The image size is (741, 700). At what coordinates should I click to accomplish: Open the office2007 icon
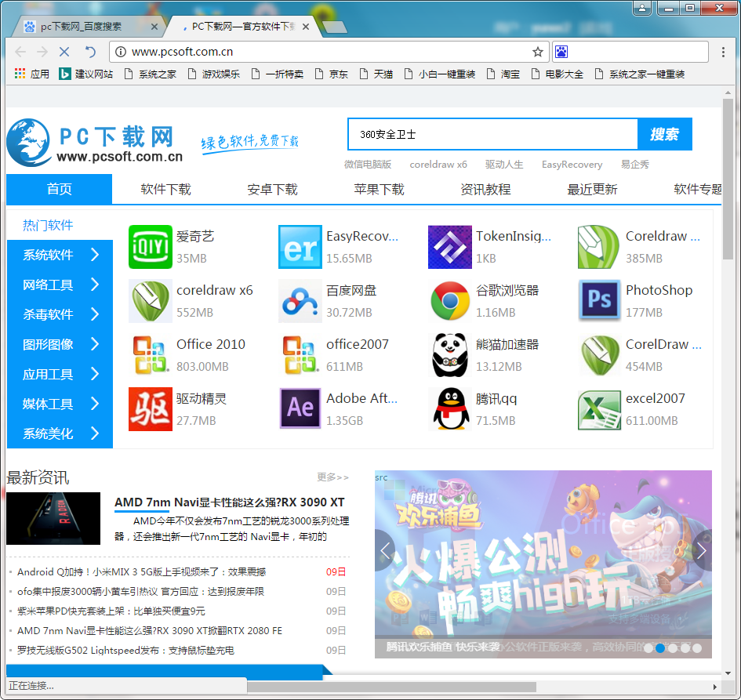click(x=300, y=355)
